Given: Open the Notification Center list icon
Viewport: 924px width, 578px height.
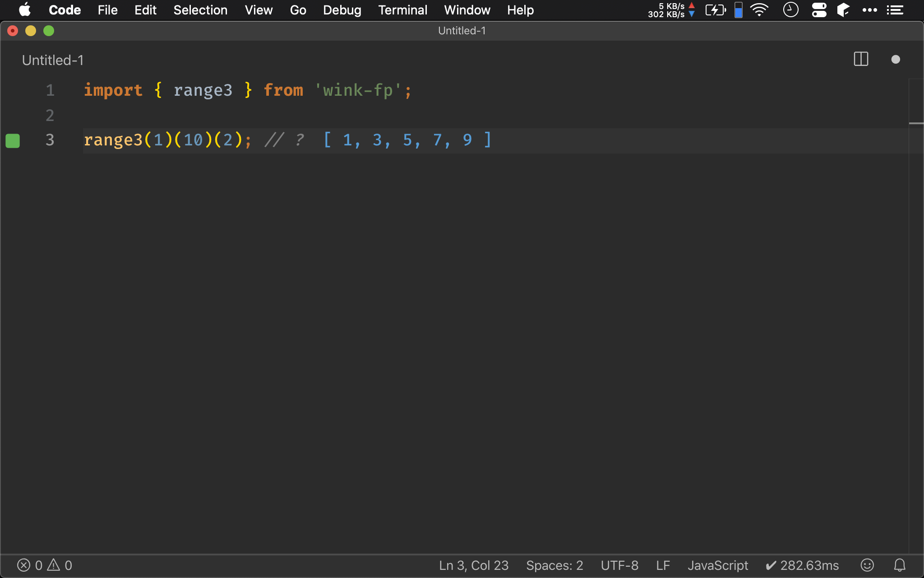Looking at the screenshot, I should [895, 10].
